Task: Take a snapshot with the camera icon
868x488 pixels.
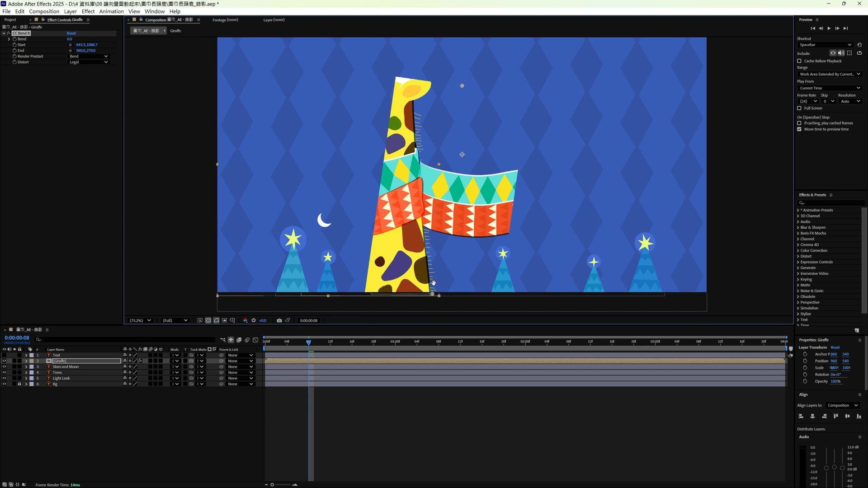Action: 279,320
